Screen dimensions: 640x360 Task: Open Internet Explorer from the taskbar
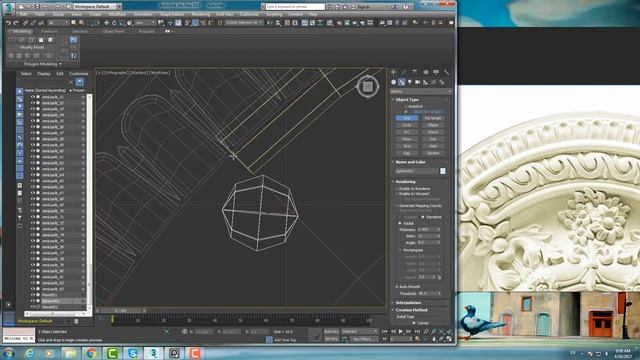29,353
